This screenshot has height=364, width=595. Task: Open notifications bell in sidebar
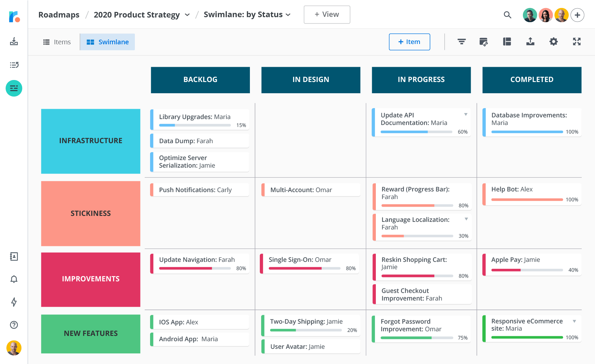pyautogui.click(x=14, y=279)
